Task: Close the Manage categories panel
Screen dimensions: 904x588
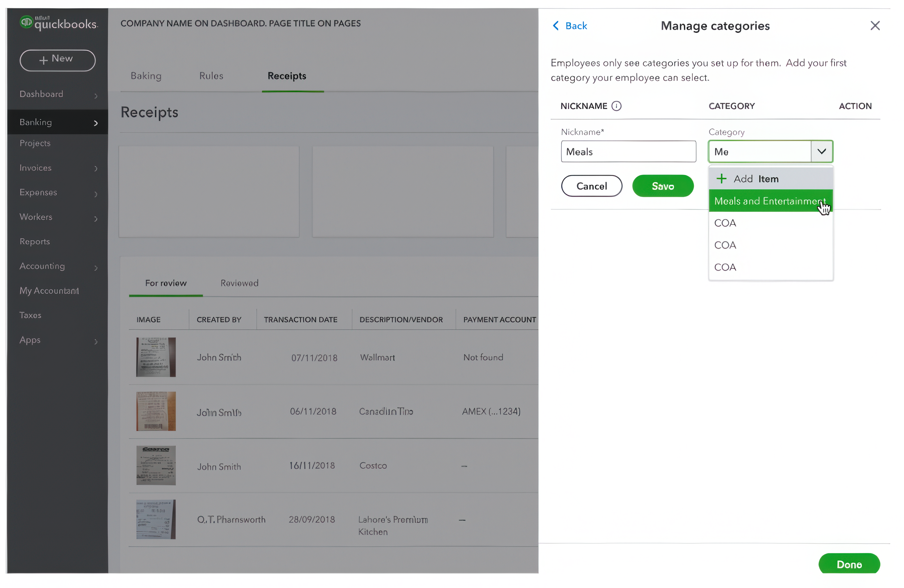Action: tap(875, 26)
